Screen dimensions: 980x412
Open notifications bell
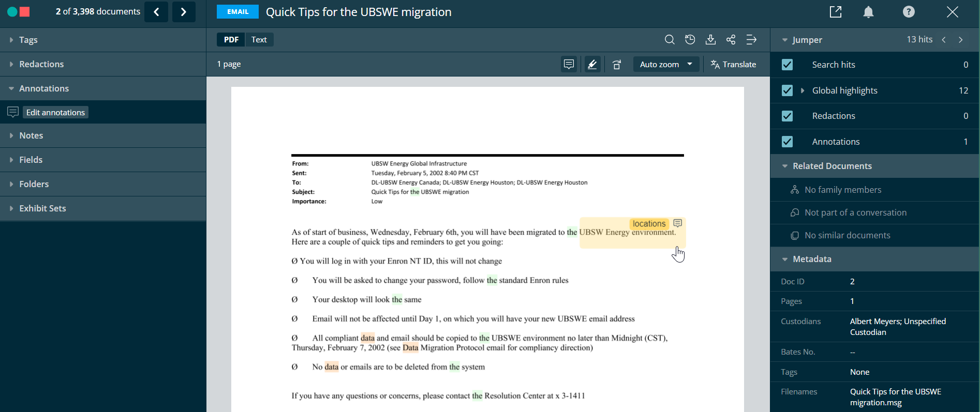tap(868, 12)
